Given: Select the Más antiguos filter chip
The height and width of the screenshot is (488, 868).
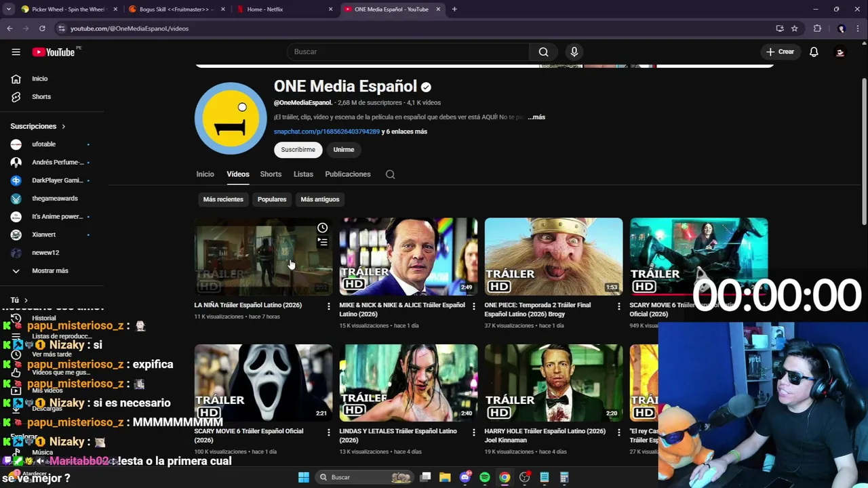Looking at the screenshot, I should point(320,199).
